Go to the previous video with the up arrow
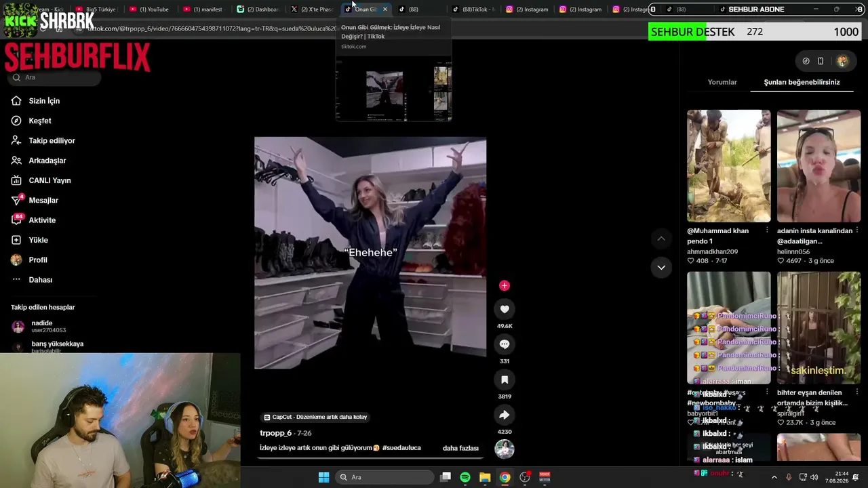The image size is (868, 488). coord(661,239)
